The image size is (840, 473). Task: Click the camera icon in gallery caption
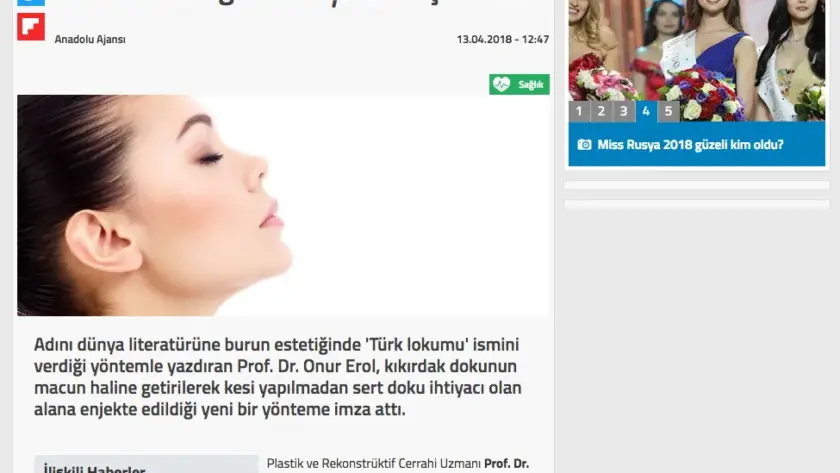[584, 145]
